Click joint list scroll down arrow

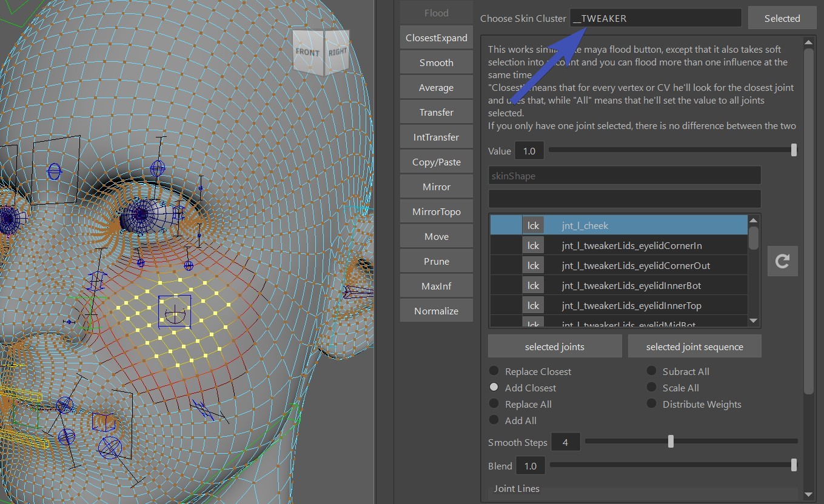pyautogui.click(x=754, y=320)
